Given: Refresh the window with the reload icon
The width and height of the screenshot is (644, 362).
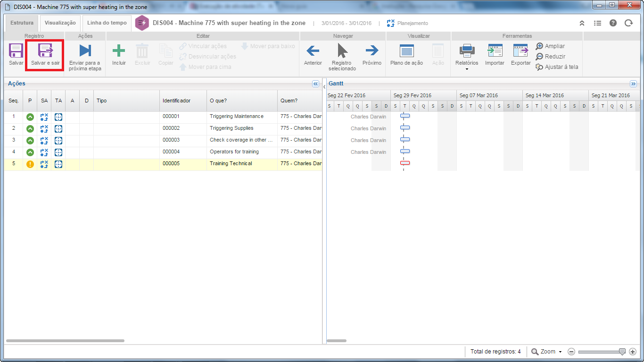Looking at the screenshot, I should [x=628, y=23].
